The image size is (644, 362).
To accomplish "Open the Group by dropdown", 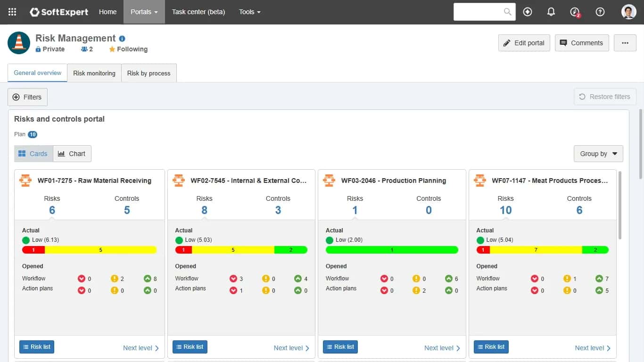I will click(598, 154).
